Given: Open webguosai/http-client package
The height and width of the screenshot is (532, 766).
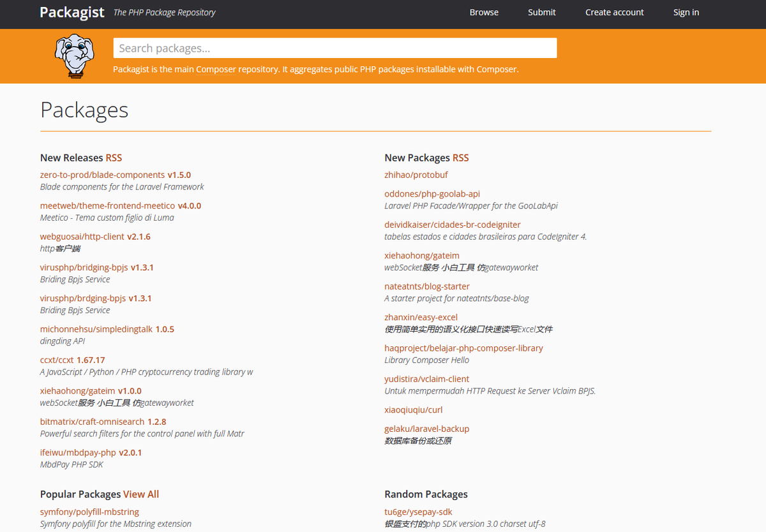Looking at the screenshot, I should (82, 237).
